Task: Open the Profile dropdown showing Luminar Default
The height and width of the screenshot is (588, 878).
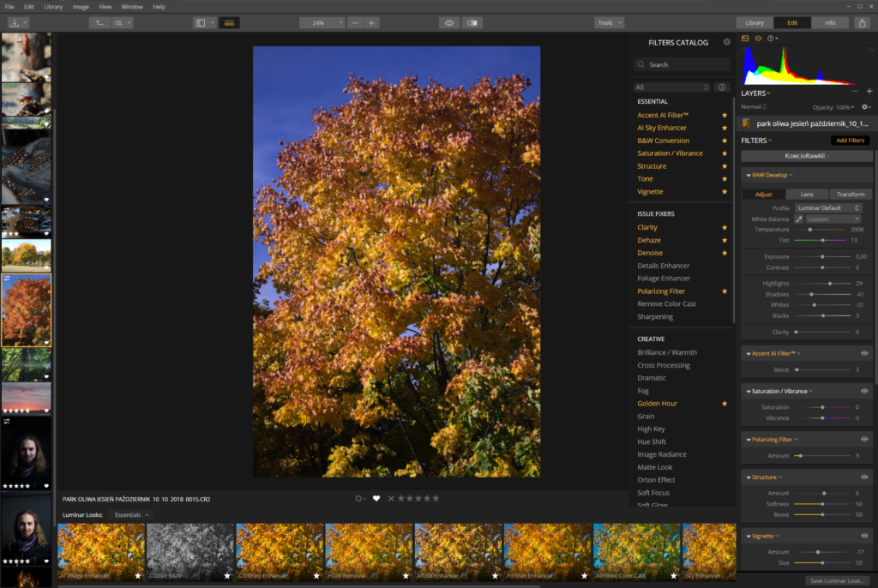Action: (828, 208)
